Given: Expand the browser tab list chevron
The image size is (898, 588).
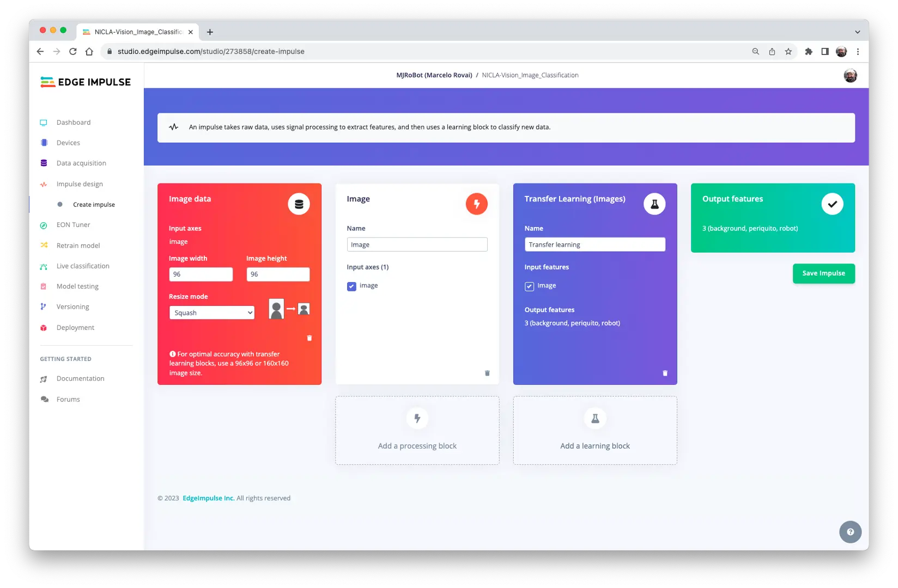Looking at the screenshot, I should pyautogui.click(x=857, y=32).
